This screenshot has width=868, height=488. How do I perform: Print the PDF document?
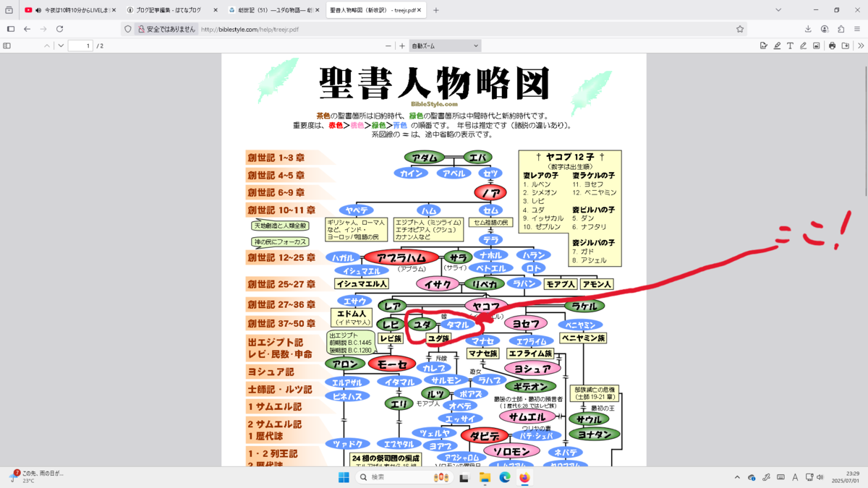coord(832,46)
